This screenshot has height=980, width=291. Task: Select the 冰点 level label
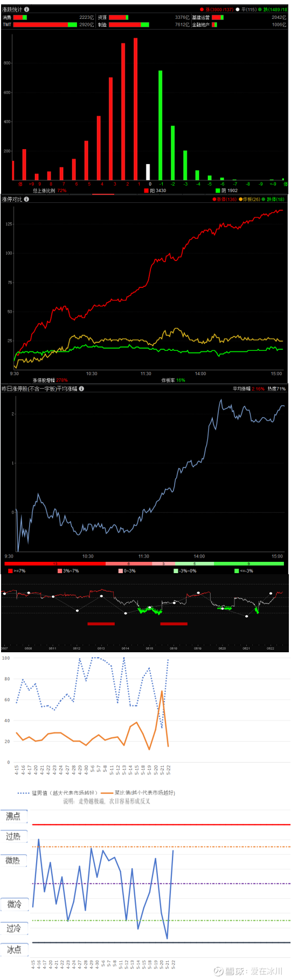point(13,950)
